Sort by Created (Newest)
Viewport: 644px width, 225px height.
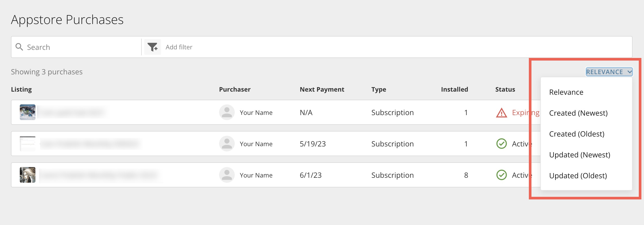[x=578, y=113]
